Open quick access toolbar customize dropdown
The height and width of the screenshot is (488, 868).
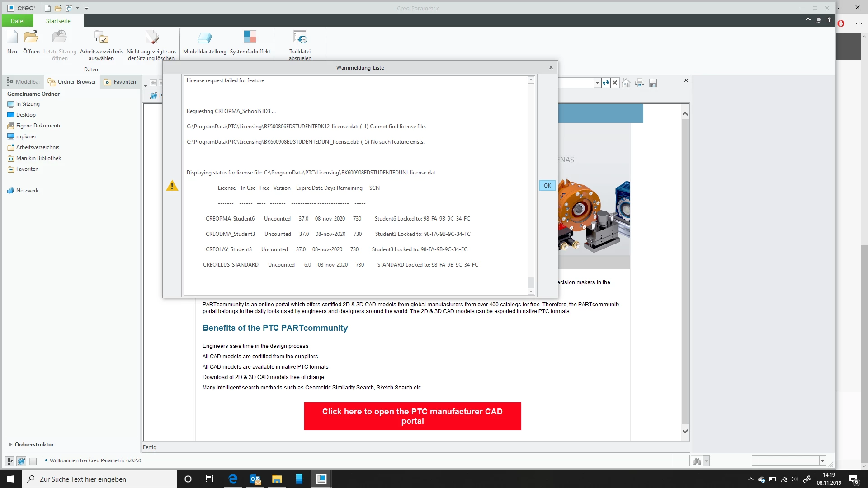click(86, 8)
